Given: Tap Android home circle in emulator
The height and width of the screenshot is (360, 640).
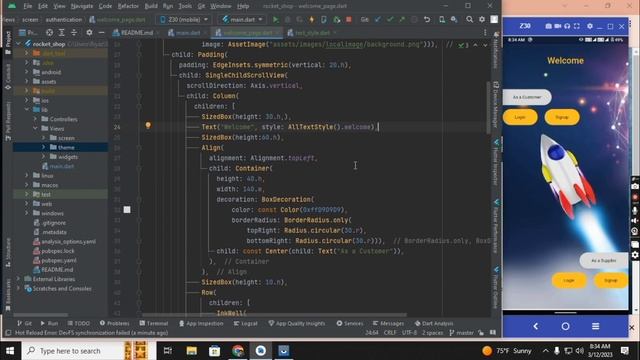Looking at the screenshot, I should [565, 326].
